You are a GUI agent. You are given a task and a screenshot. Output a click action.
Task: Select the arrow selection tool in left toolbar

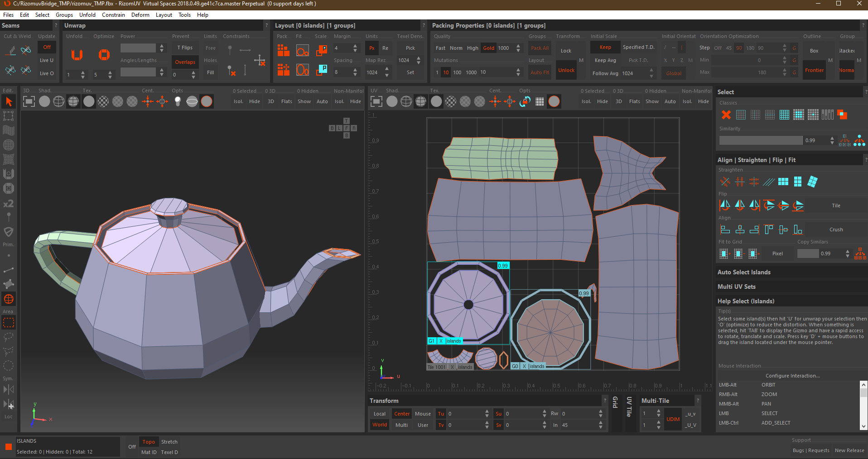[x=9, y=102]
